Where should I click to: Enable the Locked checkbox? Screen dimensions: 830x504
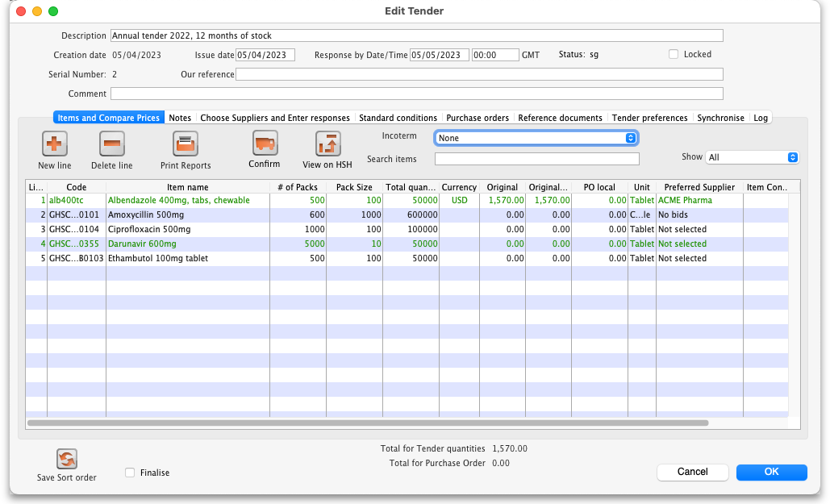(x=674, y=55)
